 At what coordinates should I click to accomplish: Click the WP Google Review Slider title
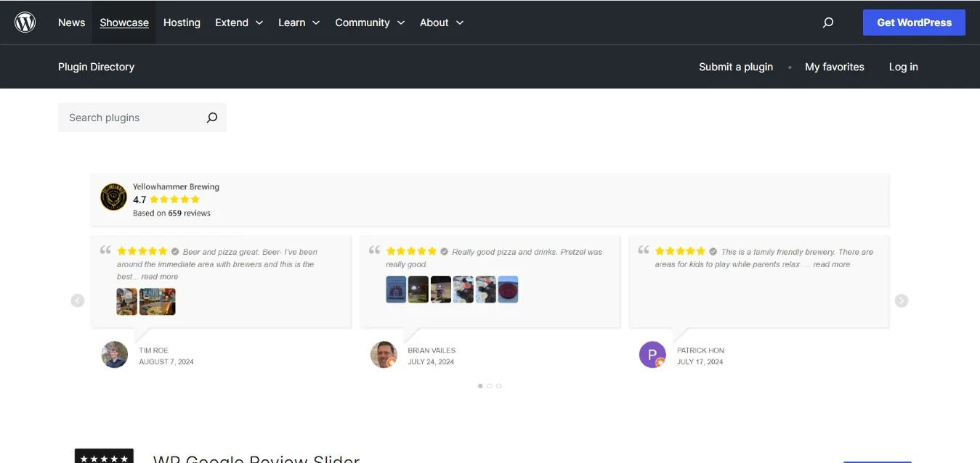[x=256, y=459]
